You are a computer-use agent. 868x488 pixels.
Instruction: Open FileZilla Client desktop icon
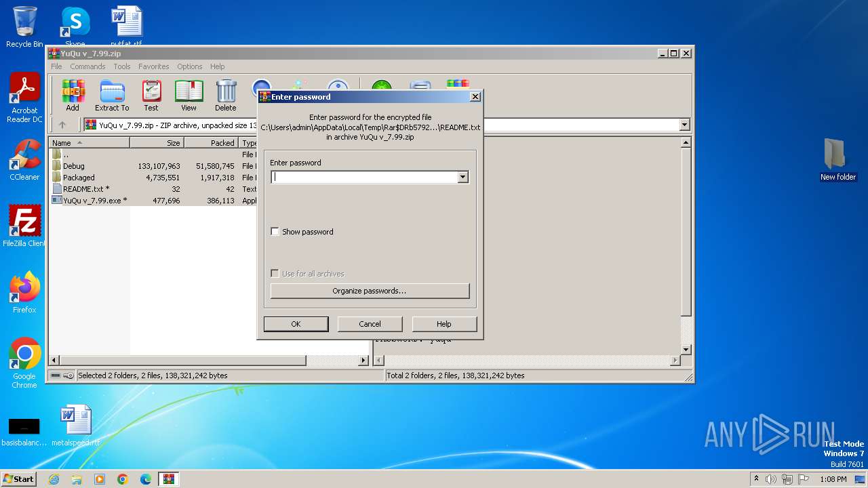point(24,226)
